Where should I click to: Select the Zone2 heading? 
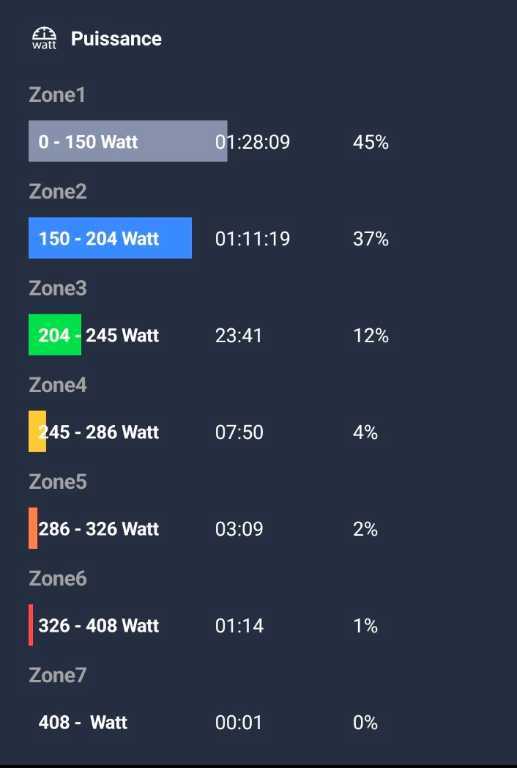pos(57,191)
